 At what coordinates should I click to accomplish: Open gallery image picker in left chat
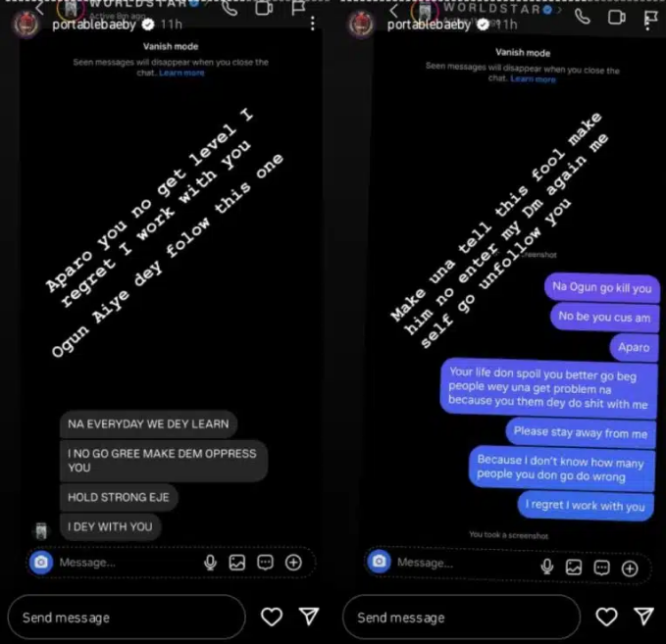(x=237, y=563)
